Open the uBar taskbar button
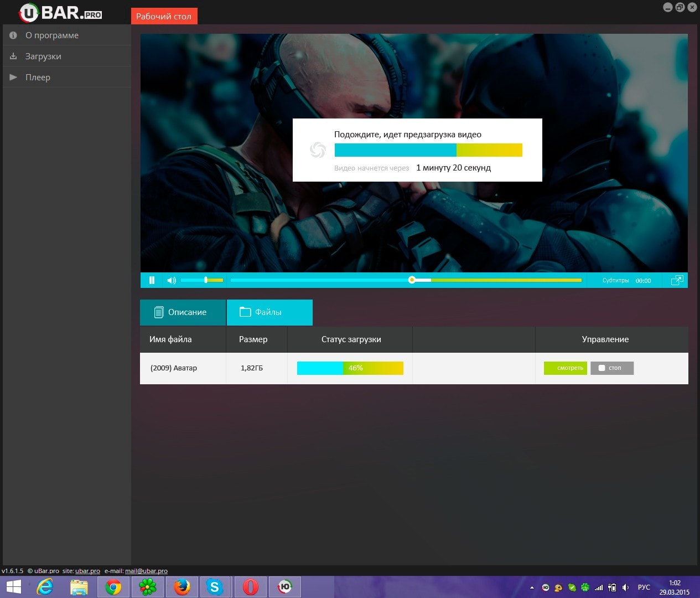700x598 pixels. coord(285,587)
